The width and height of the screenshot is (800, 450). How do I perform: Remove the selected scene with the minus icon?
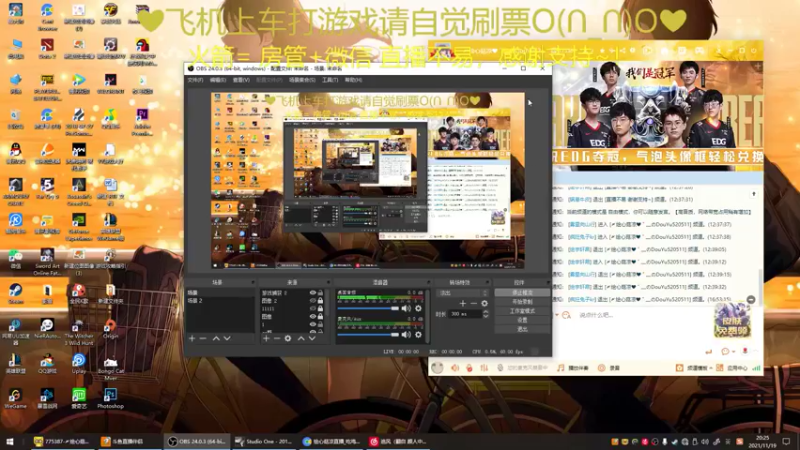203,338
